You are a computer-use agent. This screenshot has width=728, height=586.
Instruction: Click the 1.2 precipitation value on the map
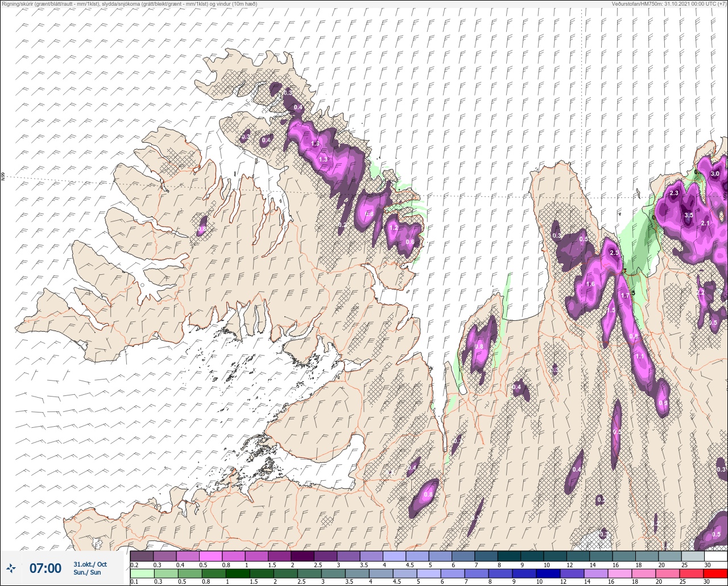(394, 228)
